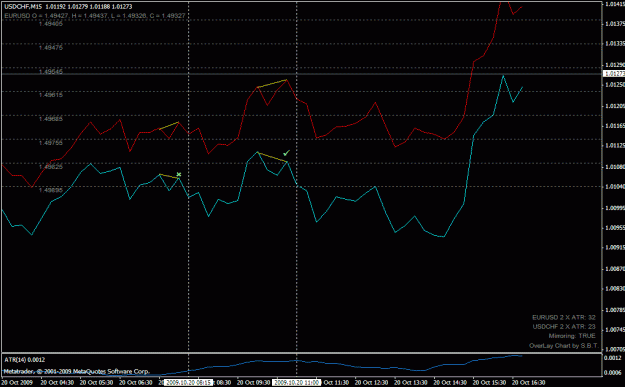Click the 1.00915 price on the right axis
Image resolution: width=625 pixels, height=387 pixels.
click(x=615, y=248)
